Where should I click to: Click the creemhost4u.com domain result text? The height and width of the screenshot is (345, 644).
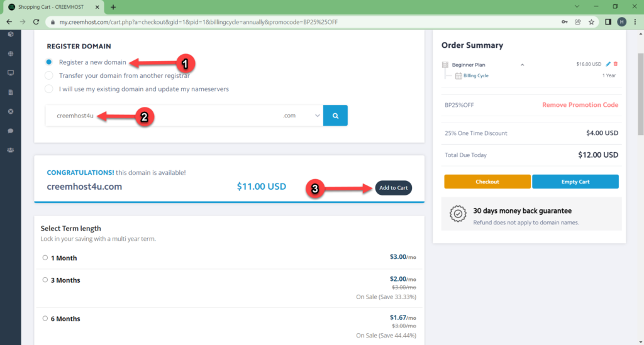[84, 187]
